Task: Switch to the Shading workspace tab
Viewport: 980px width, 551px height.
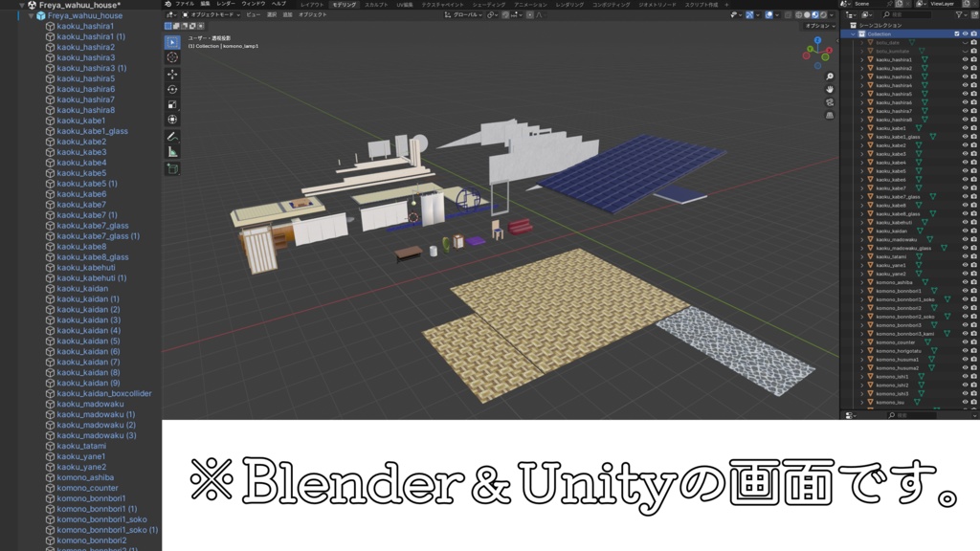Action: pos(489,5)
